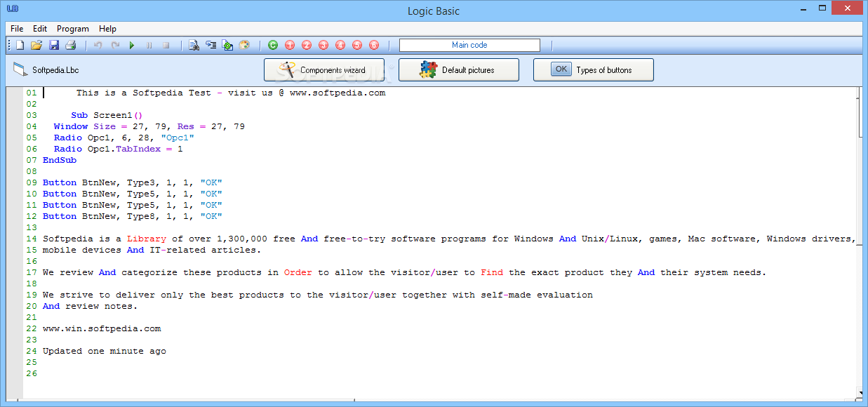868x407 pixels.
Task: Open the Edit menu
Action: point(40,29)
